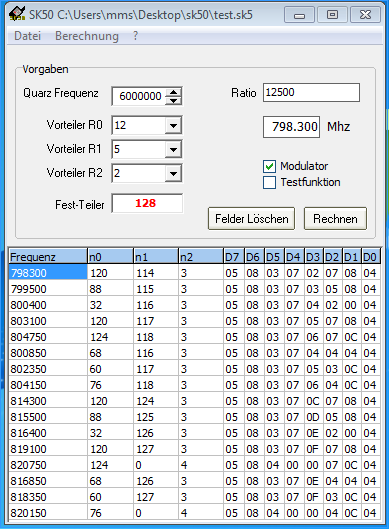The image size is (389, 529).
Task: Select frequency cell 800850
Action: pyautogui.click(x=48, y=353)
